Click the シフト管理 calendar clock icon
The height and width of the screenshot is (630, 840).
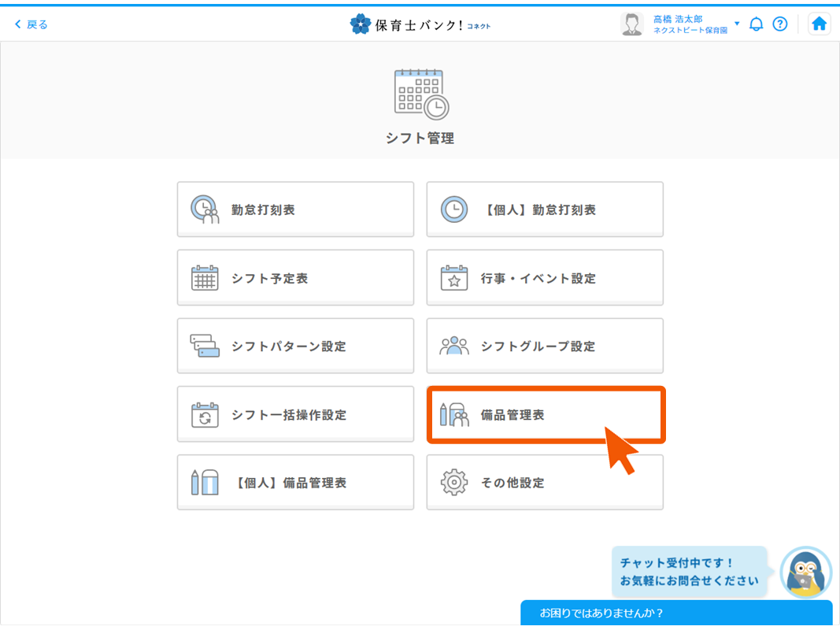point(420,94)
